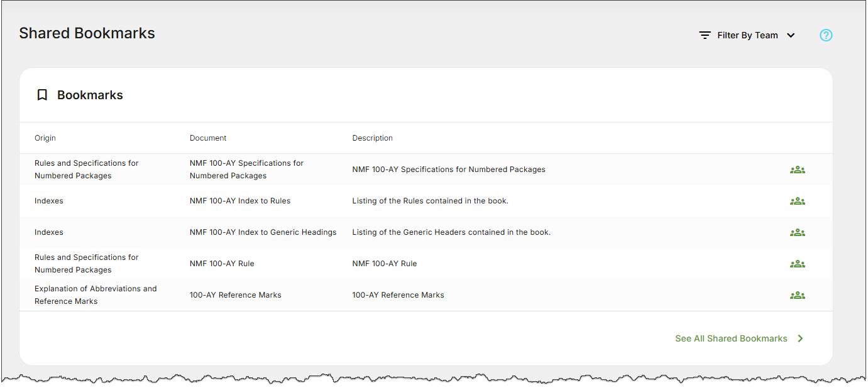Open See All Shared Bookmarks link
Image resolution: width=868 pixels, height=388 pixels.
pyautogui.click(x=731, y=338)
